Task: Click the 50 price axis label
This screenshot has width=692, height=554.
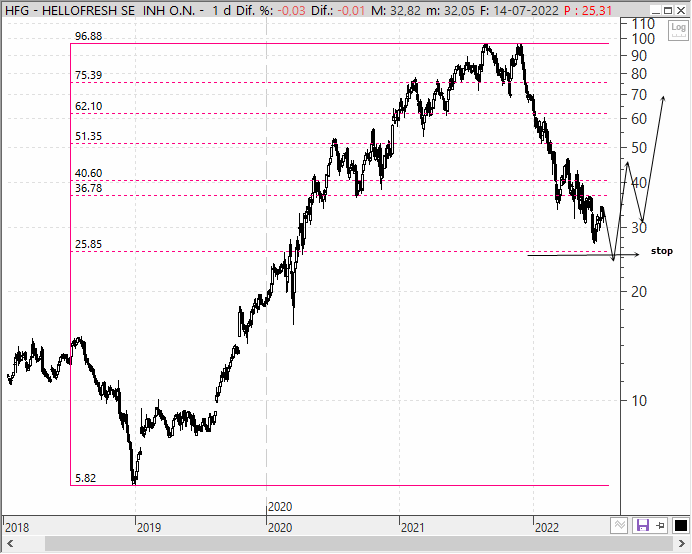Action: [639, 148]
